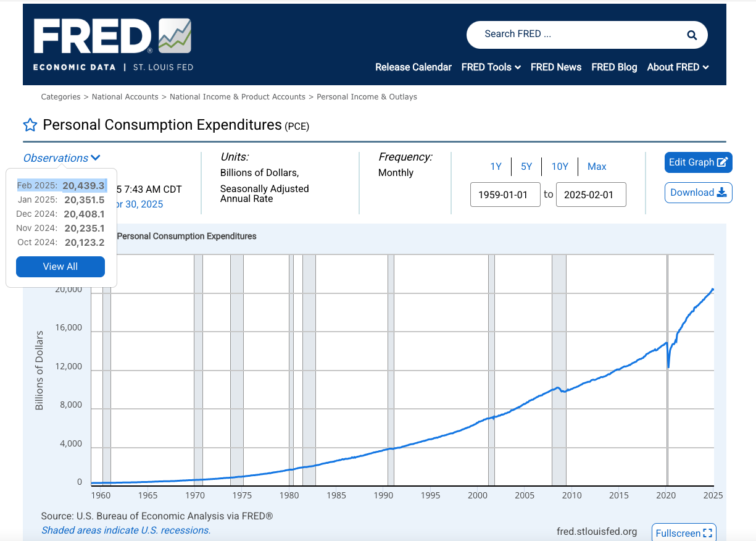Click the Categories breadcrumb link
The width and height of the screenshot is (756, 541).
(x=60, y=97)
